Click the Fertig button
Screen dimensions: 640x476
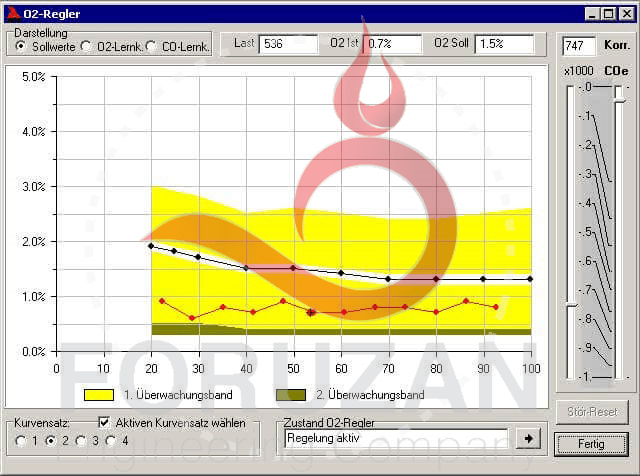pos(591,444)
